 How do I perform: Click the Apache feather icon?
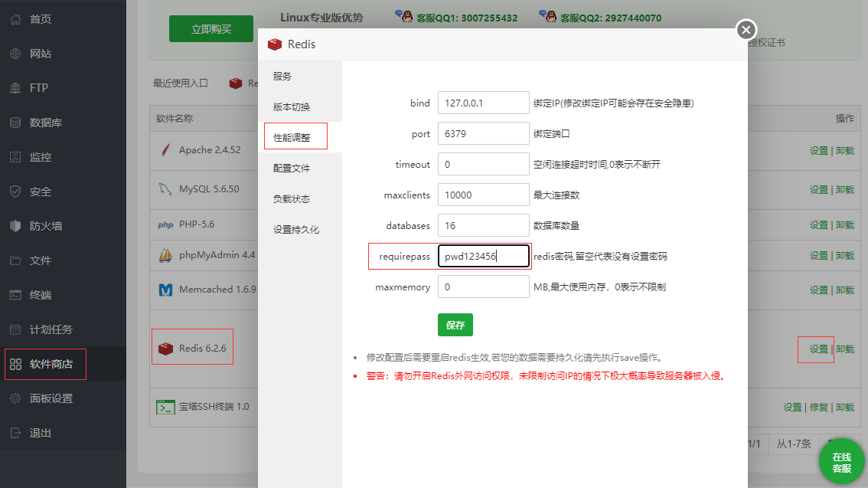(165, 150)
